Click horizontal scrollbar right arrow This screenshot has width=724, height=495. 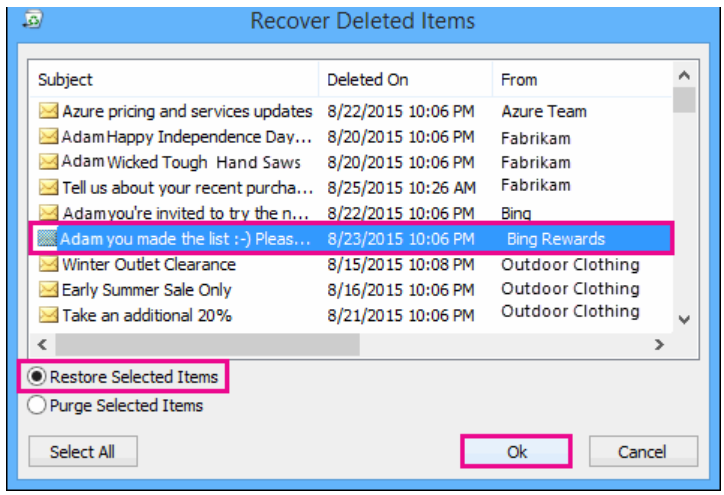tap(659, 344)
